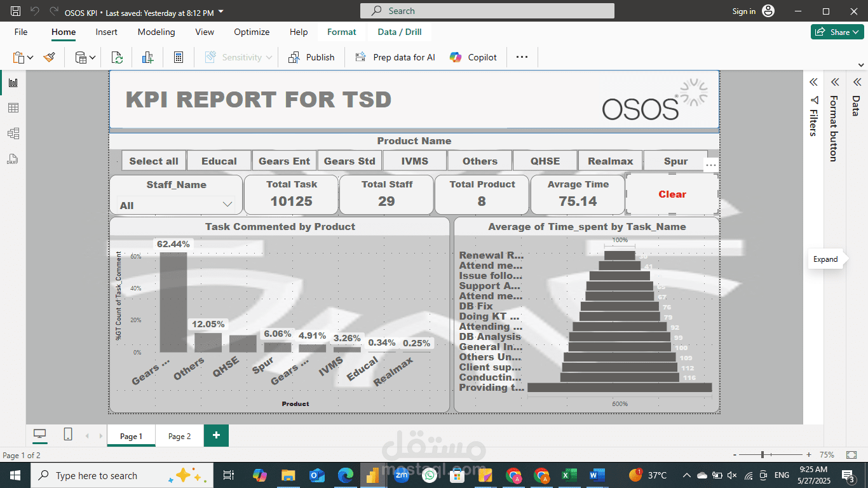Switch to desktop layout icon

pos(40,435)
